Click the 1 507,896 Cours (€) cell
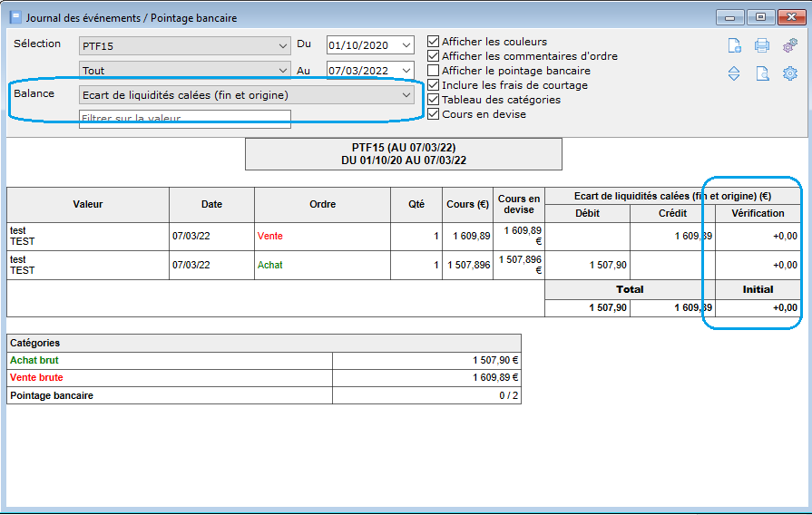The image size is (812, 515). pos(467,266)
